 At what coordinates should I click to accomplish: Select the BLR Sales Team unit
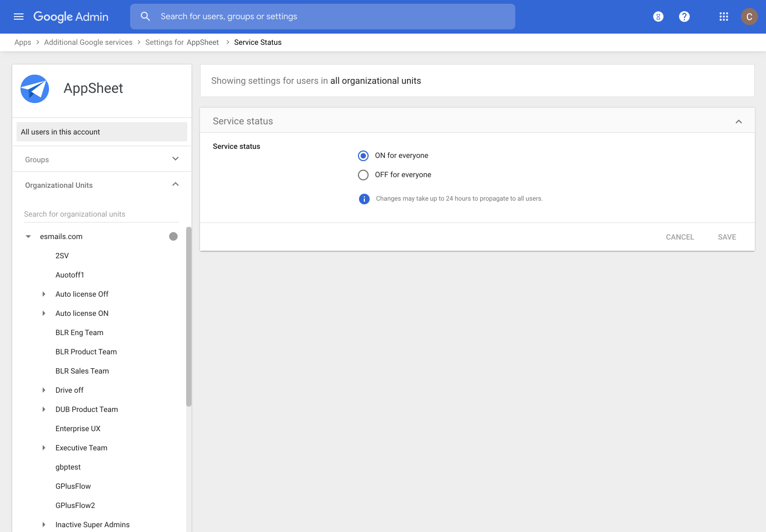tap(82, 371)
